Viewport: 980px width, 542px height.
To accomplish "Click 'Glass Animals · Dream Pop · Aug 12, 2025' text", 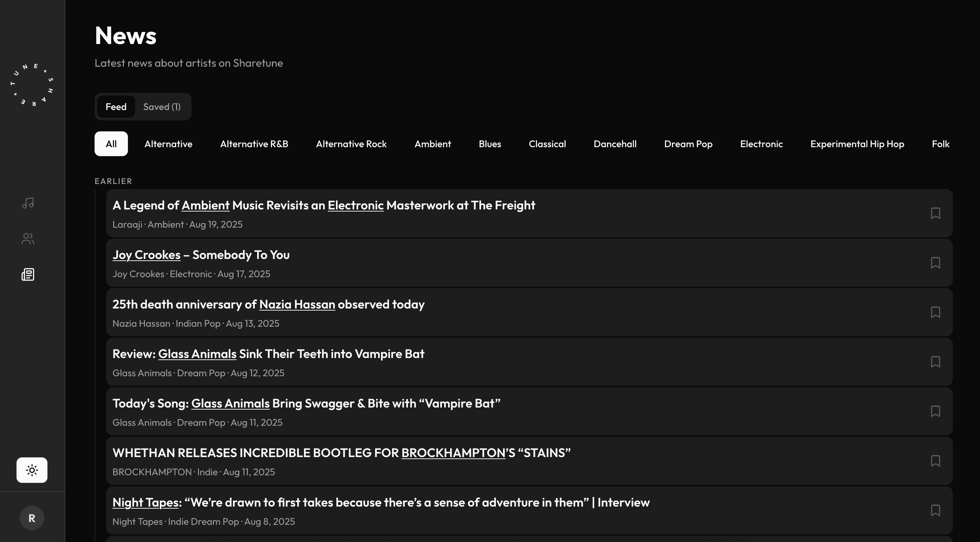I will tap(198, 373).
